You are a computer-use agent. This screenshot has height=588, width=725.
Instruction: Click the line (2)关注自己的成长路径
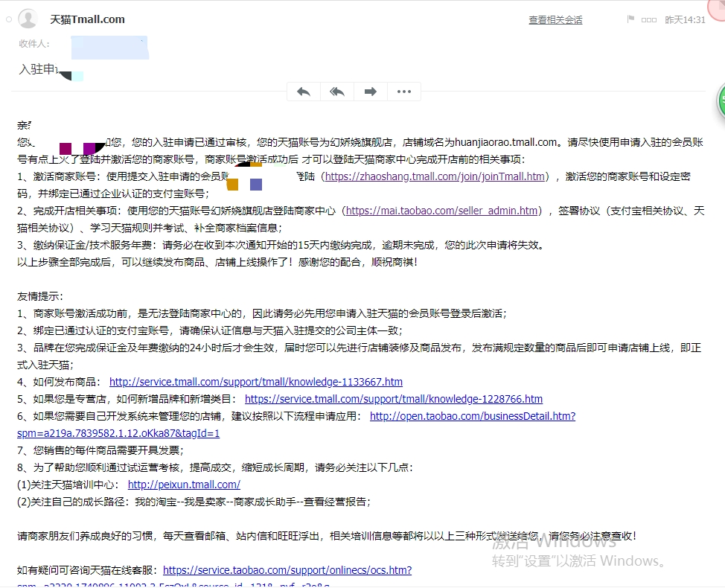pos(194,502)
